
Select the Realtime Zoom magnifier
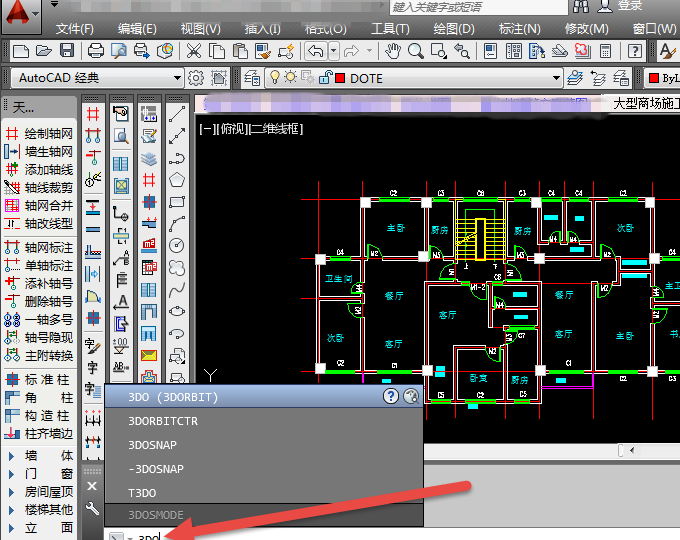tap(415, 51)
